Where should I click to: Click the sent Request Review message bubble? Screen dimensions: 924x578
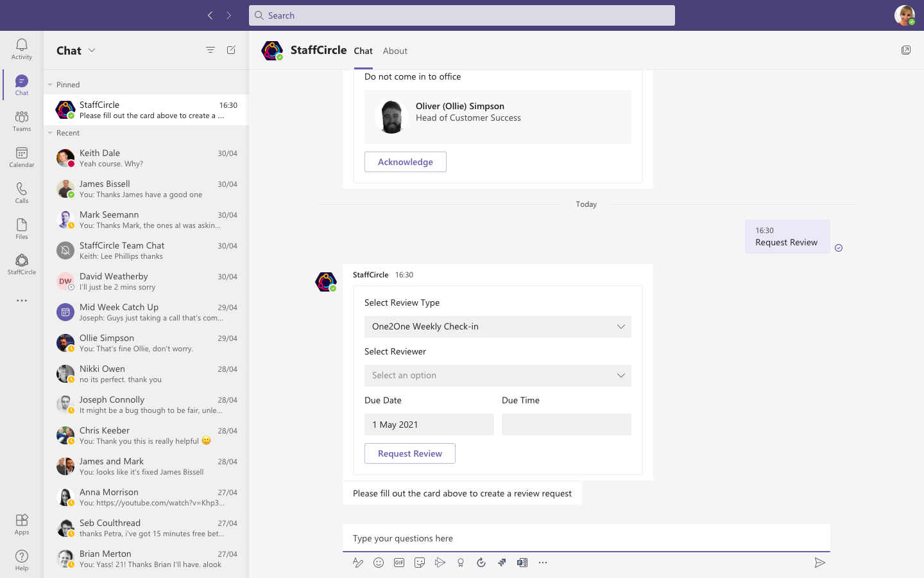787,236
